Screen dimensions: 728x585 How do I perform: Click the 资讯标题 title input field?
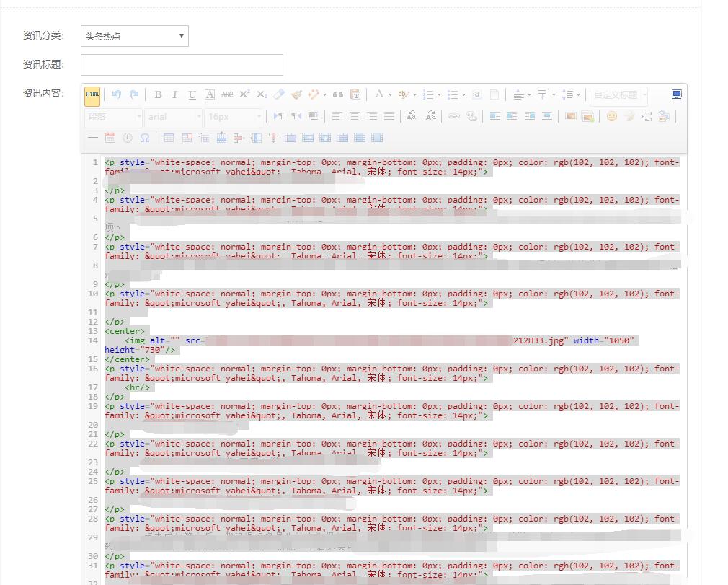pyautogui.click(x=182, y=65)
